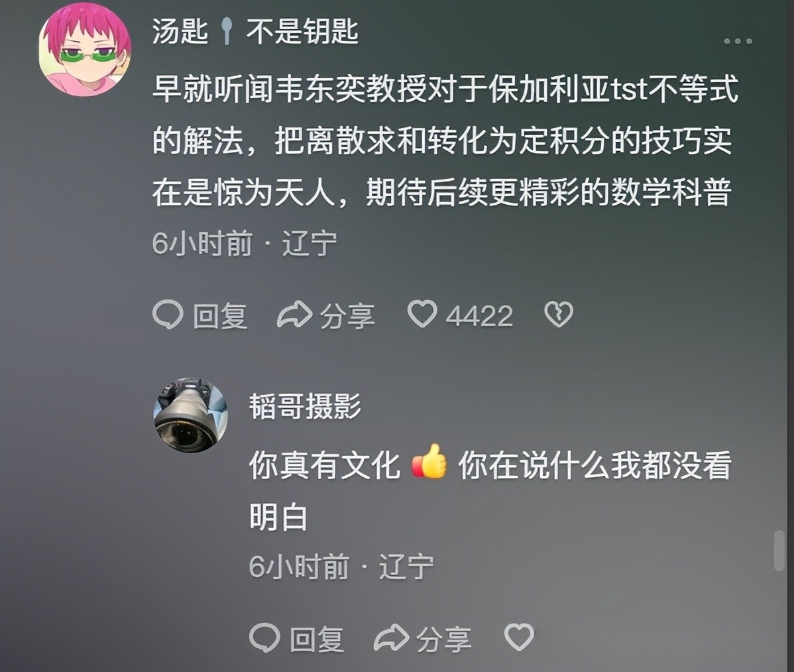Image resolution: width=794 pixels, height=672 pixels.
Task: Click the reply bubble icon under 韬哥摄影's reply
Action: point(264,637)
